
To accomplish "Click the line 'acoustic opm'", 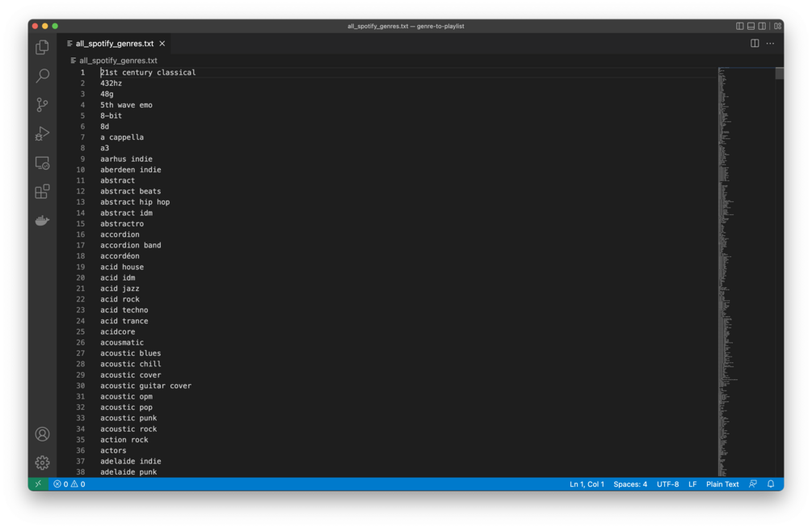I will tap(126, 397).
